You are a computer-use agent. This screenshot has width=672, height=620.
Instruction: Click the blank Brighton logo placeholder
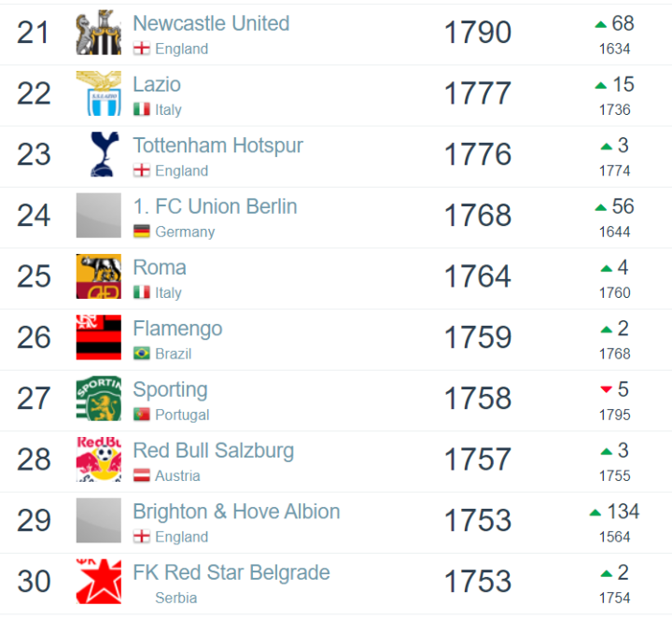(98, 520)
